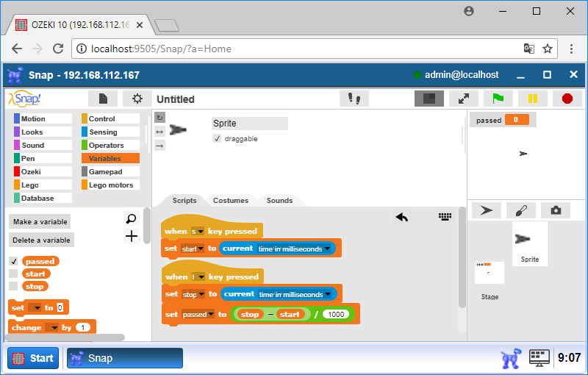
Task: Click the Delete a variable button
Action: coord(41,240)
